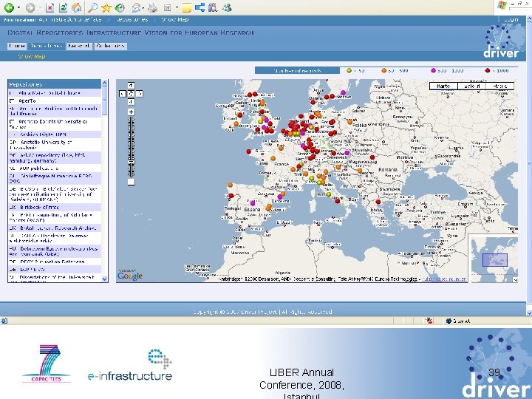
Task: Select the yellow Show Map submenu item
Action: 32,56
